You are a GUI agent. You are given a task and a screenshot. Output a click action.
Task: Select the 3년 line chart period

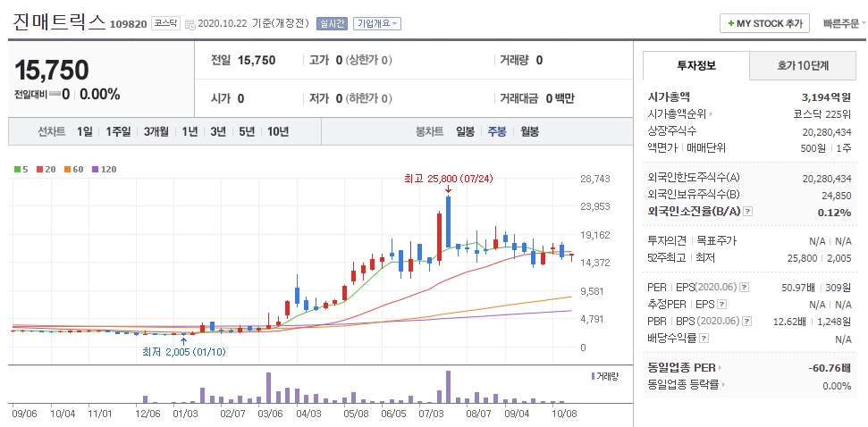[217, 131]
